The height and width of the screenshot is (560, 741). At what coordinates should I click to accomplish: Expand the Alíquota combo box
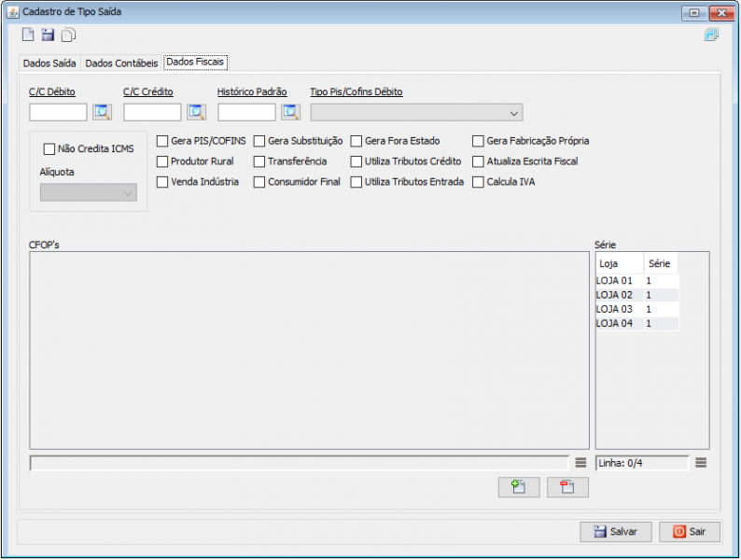click(89, 193)
